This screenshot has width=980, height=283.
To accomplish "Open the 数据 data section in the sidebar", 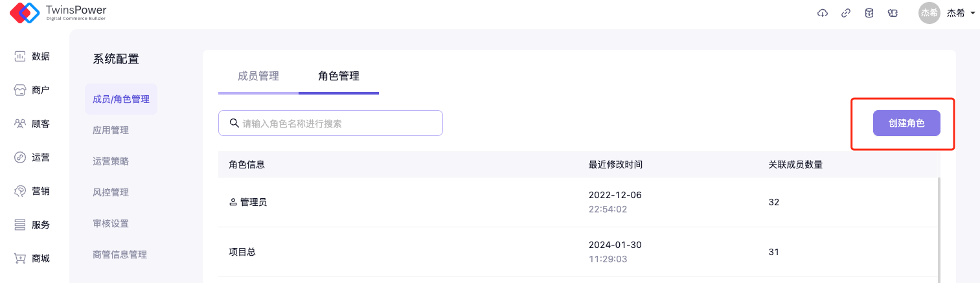I will [x=32, y=56].
